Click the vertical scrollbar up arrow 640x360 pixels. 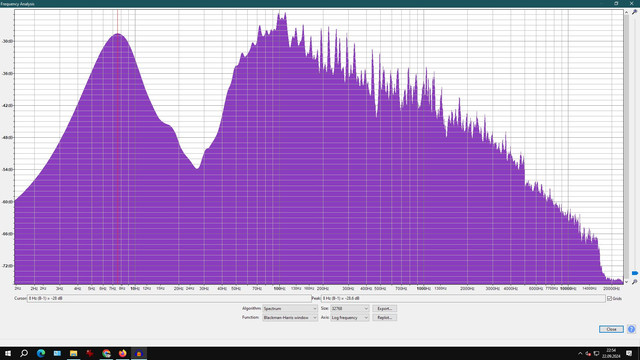pos(626,12)
